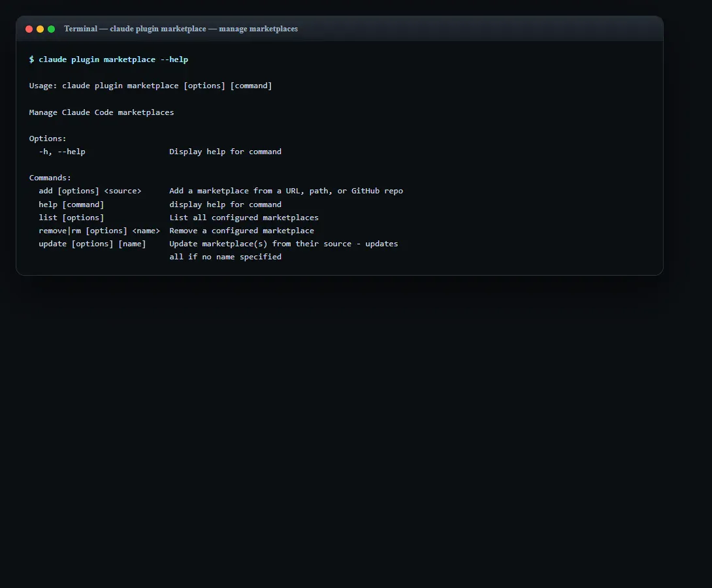The width and height of the screenshot is (712, 588).
Task: Click the 'all if no name specified' line
Action: pos(225,257)
